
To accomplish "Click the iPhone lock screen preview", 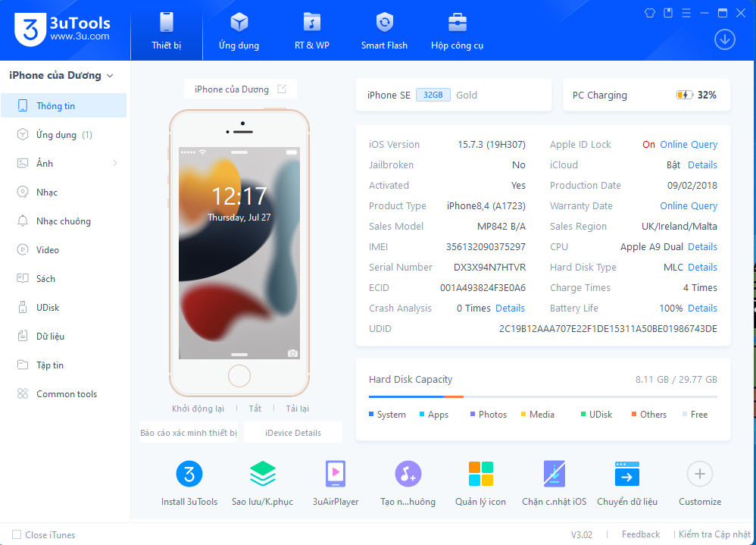I will pyautogui.click(x=239, y=252).
